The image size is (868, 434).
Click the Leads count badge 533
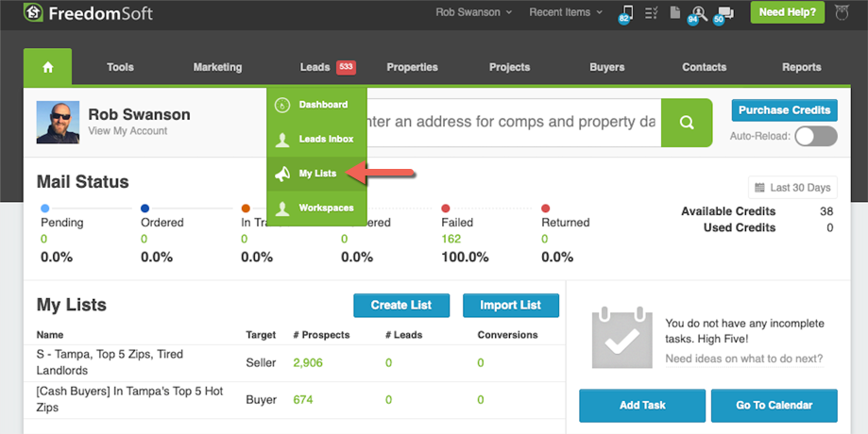point(346,67)
